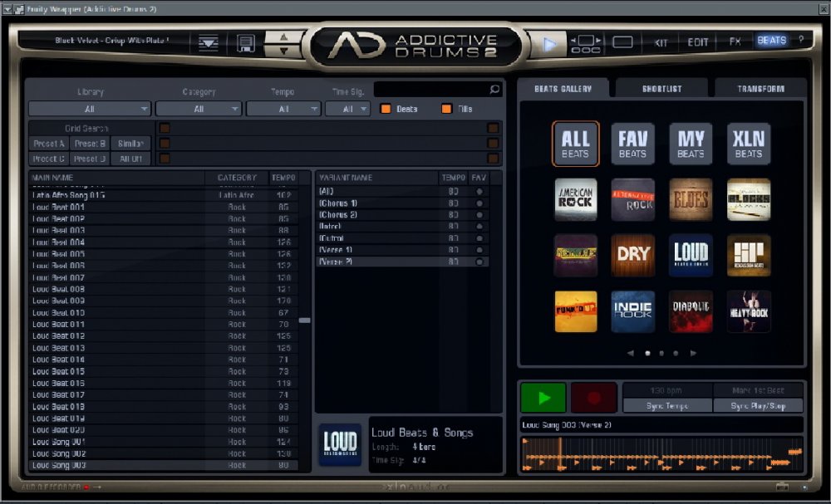831x504 pixels.
Task: Select the Heavy Rock beat pack
Action: [x=749, y=311]
